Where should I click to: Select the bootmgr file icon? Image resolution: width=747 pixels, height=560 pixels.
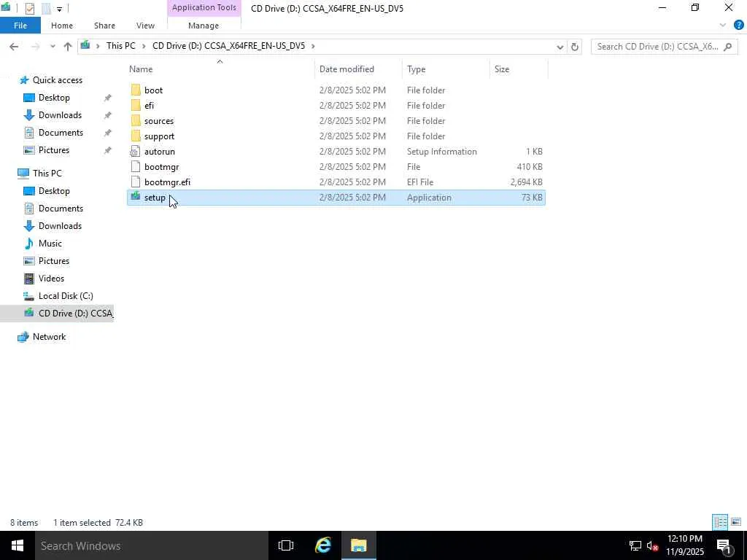pos(135,167)
